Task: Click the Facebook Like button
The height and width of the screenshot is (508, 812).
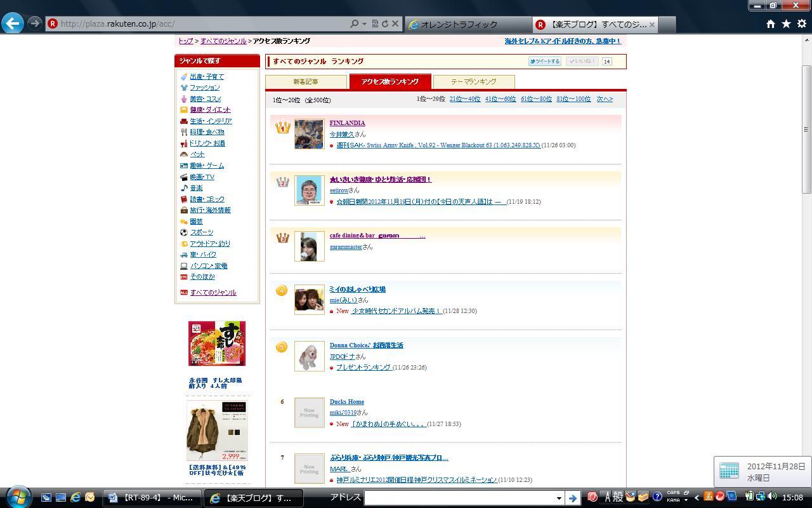Action: tap(581, 62)
